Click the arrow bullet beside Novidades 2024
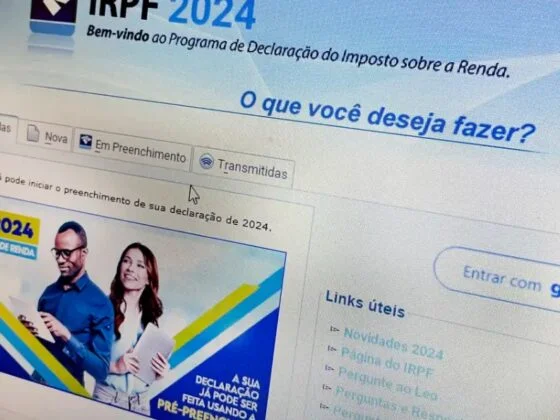 pyautogui.click(x=335, y=329)
